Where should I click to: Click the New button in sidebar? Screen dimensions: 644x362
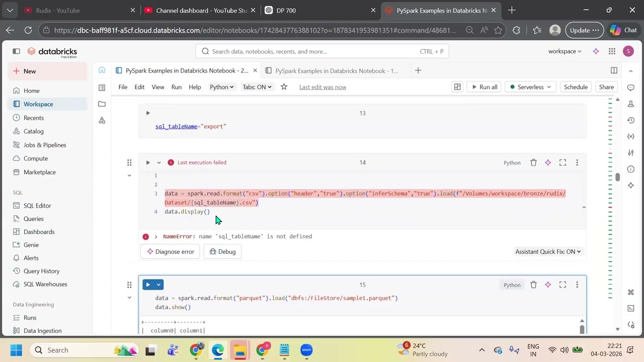(x=47, y=71)
